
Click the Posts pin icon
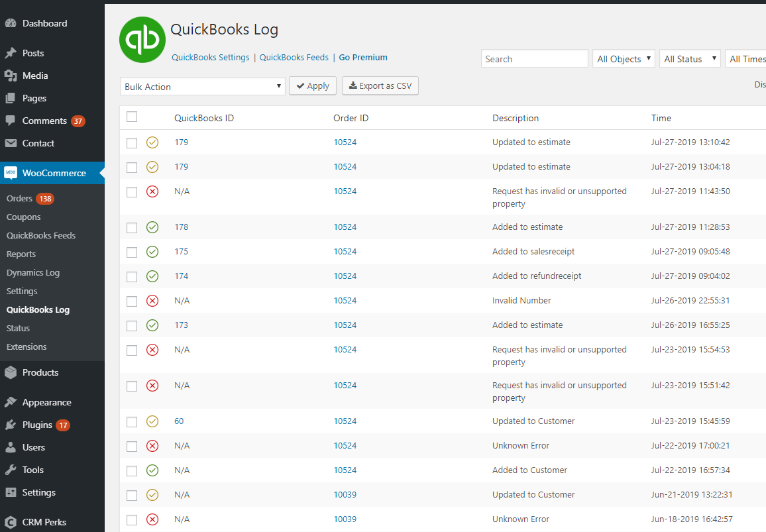(x=11, y=53)
